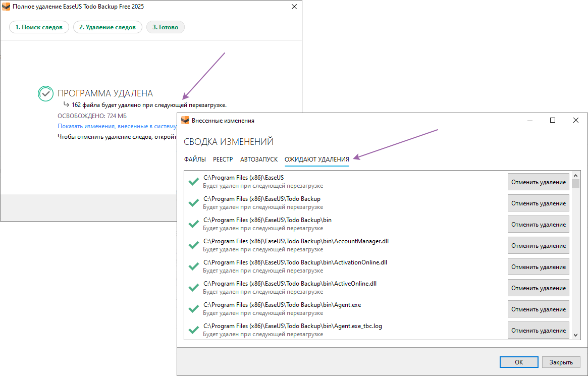Click checkmark icon for AccountManager.dll entry
Screen dimensions: 588x376
tap(193, 245)
